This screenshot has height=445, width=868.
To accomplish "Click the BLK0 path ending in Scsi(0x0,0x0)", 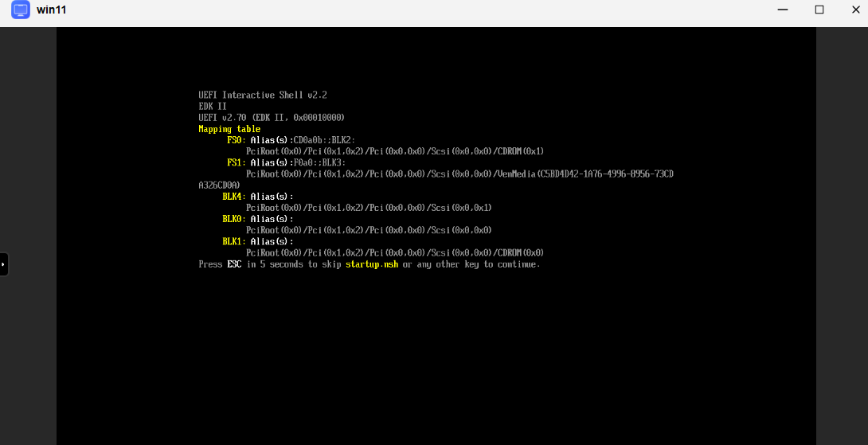I will pyautogui.click(x=369, y=230).
